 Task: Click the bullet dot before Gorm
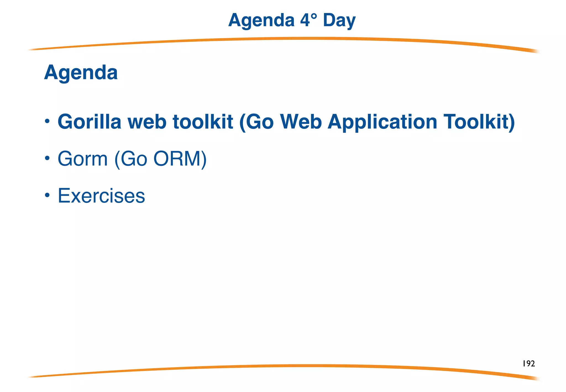point(47,158)
